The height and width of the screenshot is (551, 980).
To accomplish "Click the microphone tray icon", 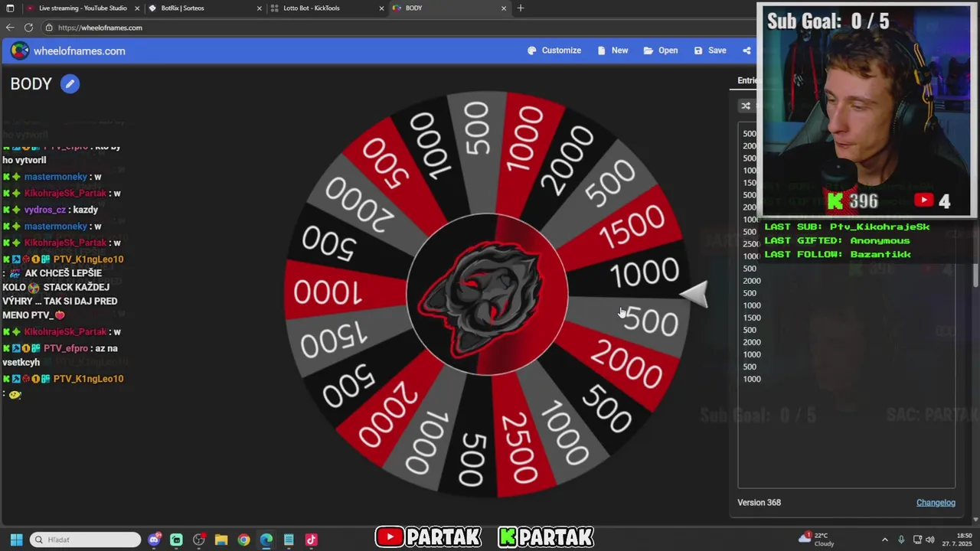I will pos(901,540).
